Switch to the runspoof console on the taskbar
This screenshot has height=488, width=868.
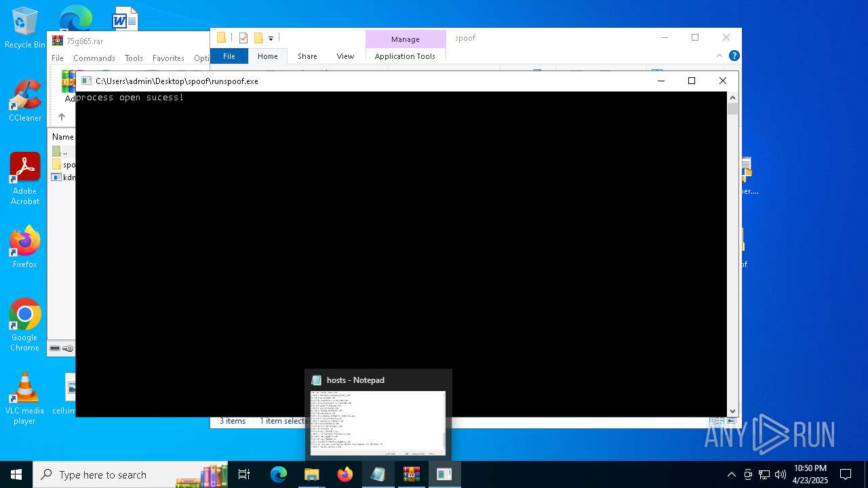click(444, 474)
